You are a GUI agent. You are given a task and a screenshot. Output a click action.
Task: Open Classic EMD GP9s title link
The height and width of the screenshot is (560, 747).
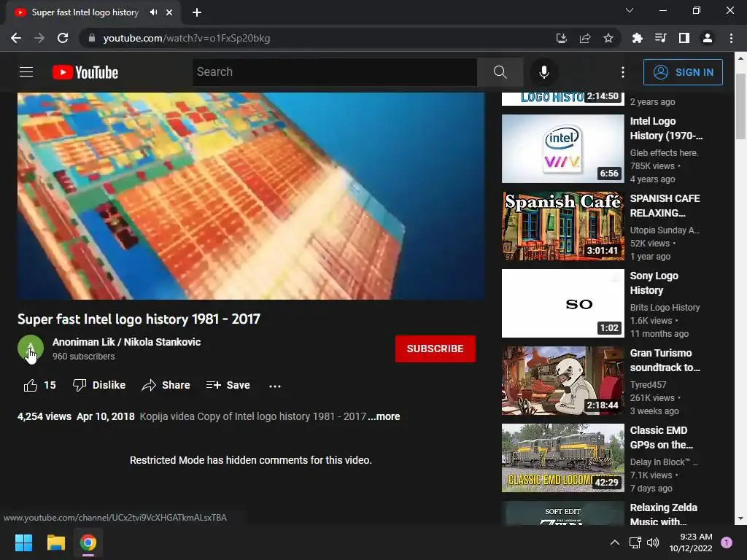point(661,437)
